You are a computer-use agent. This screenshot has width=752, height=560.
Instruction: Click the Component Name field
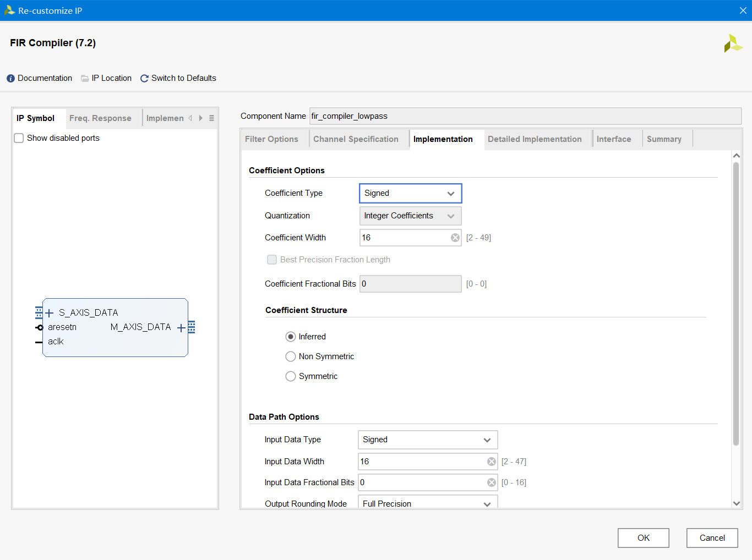tap(525, 116)
